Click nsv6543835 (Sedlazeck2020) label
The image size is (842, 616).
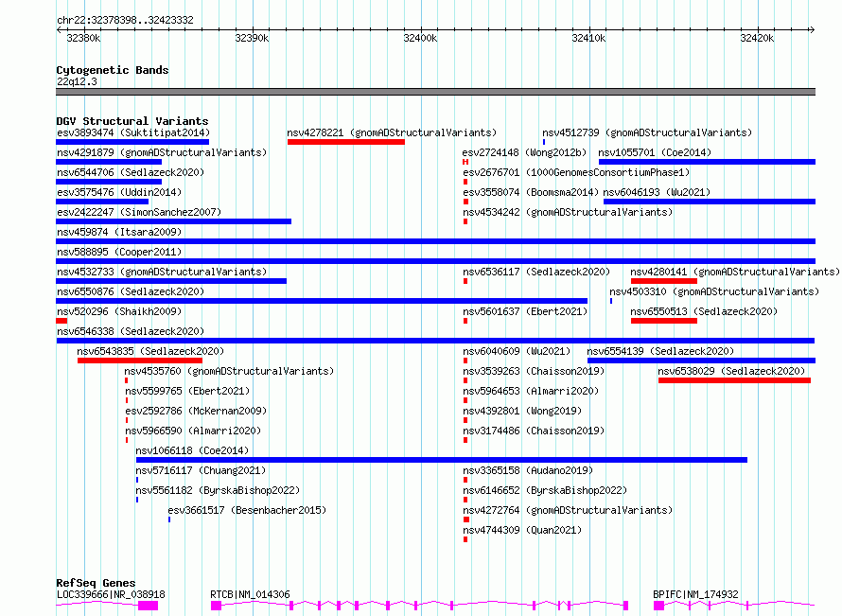tap(150, 351)
